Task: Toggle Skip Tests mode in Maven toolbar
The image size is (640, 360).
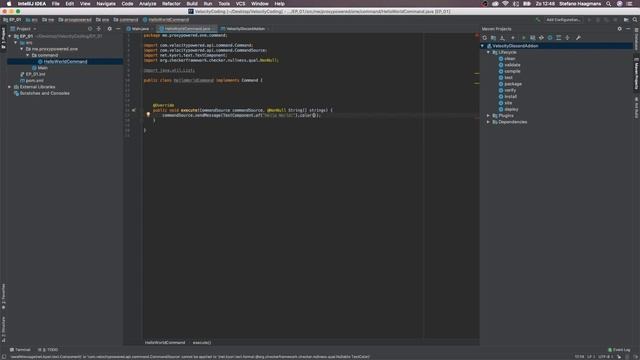Action: click(550, 38)
